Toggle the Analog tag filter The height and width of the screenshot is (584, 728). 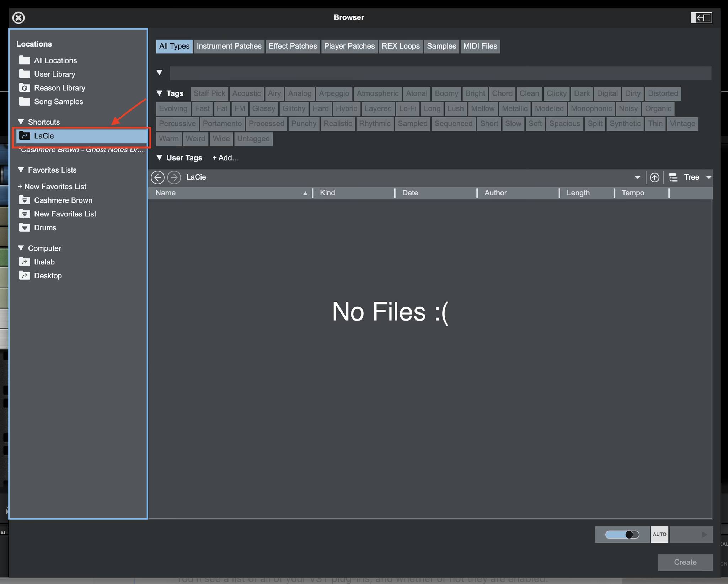tap(300, 93)
